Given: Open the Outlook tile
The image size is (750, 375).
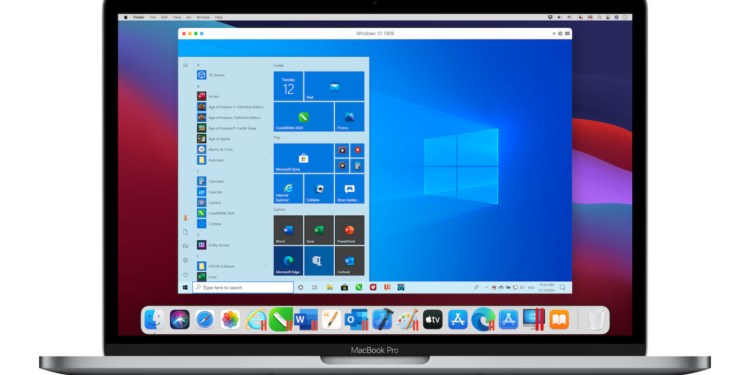Looking at the screenshot, I should pos(349,261).
